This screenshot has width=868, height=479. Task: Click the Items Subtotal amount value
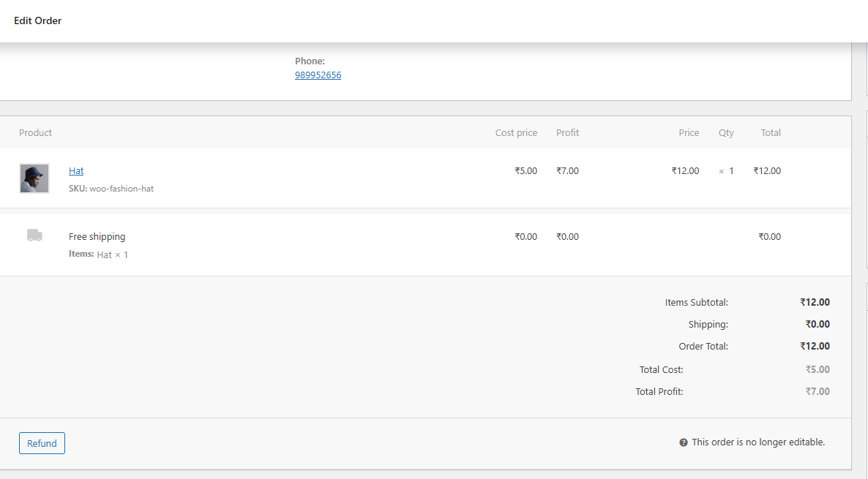click(x=815, y=303)
